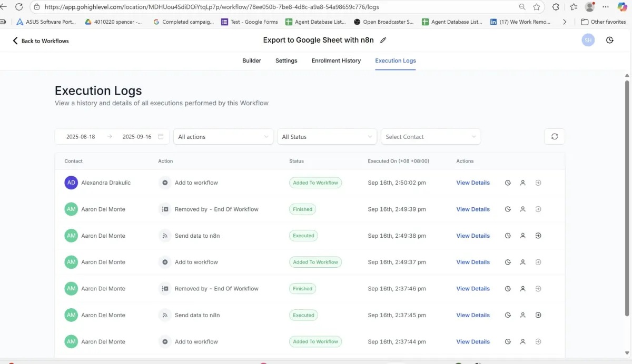The width and height of the screenshot is (632, 364).
Task: Open the All Status dropdown
Action: (327, 137)
